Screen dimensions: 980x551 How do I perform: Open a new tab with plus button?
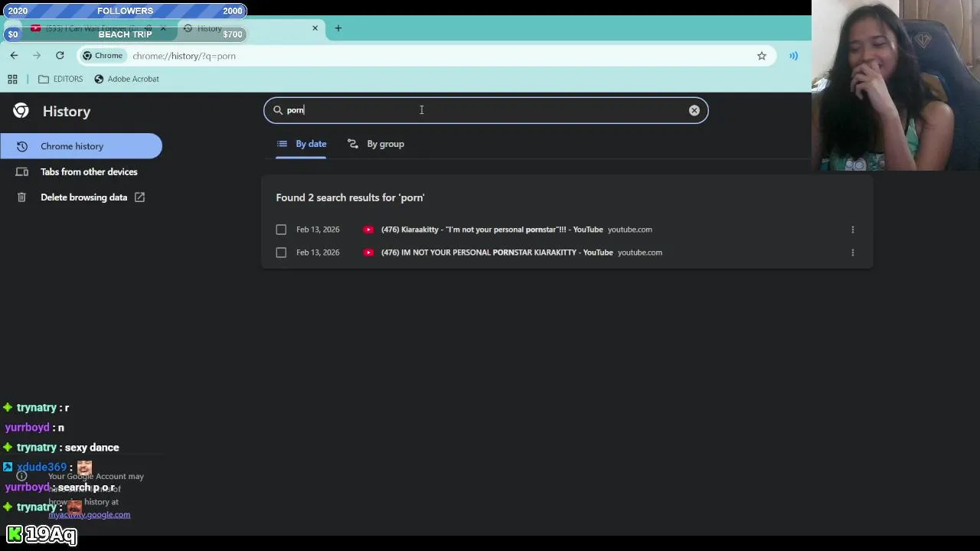click(338, 28)
